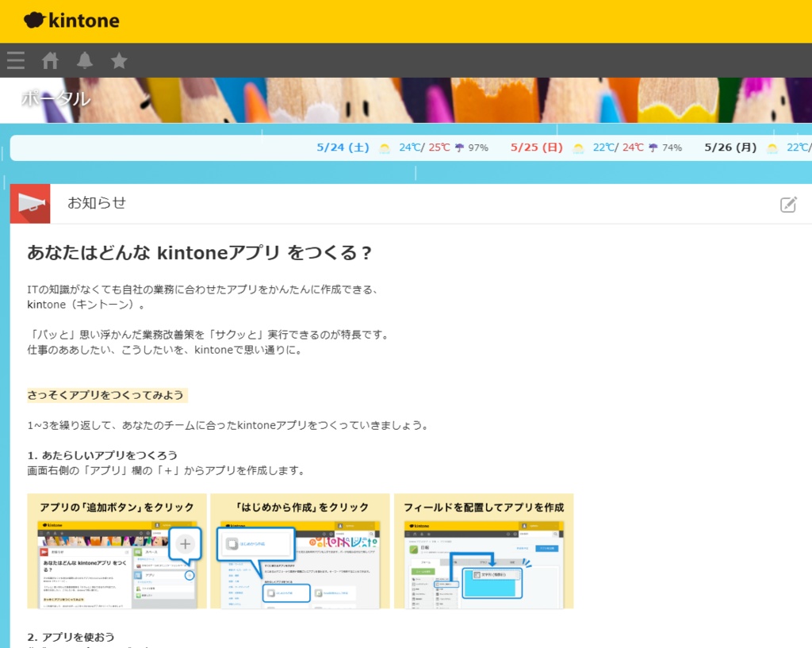Click the weather icon next to 5/25
This screenshot has width=812, height=648.
coord(578,148)
